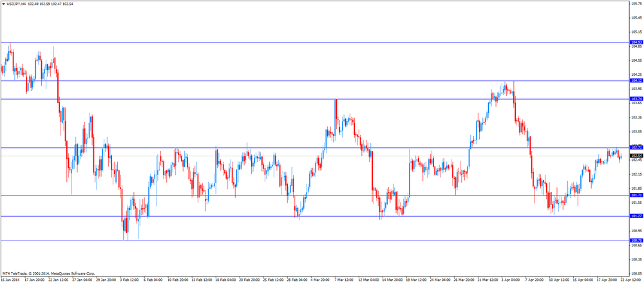644x283 pixels.
Task: Click the 3 Feb 12:00 time label
Action: 129,280
